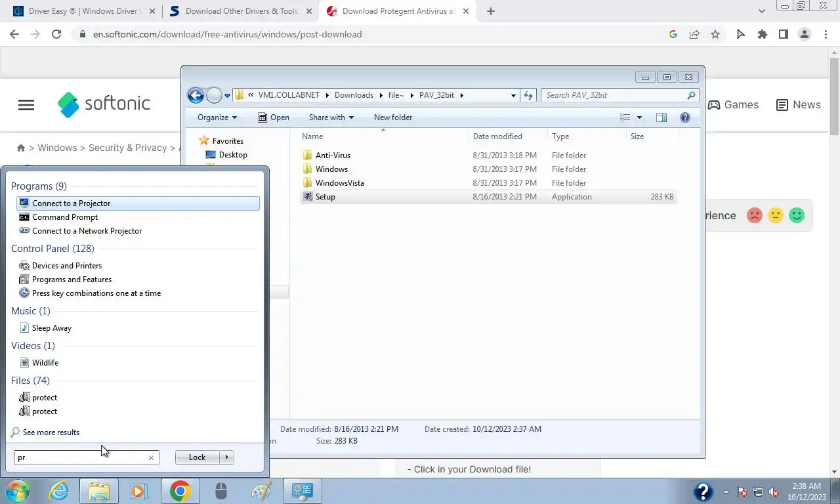The image size is (840, 504).
Task: Click the Softonic logo
Action: point(104,104)
